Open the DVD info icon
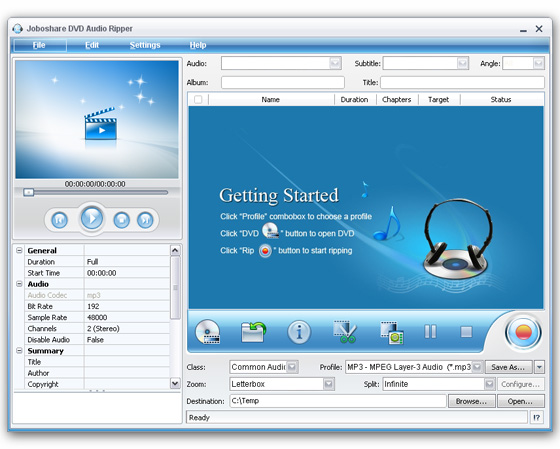Image resolution: width=560 pixels, height=449 pixels. tap(299, 332)
